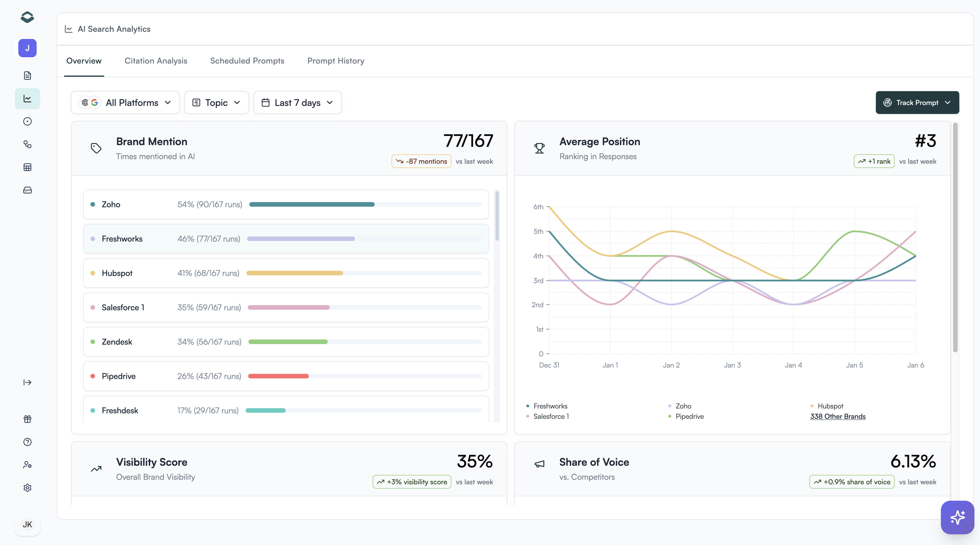Toggle Freshworks series in chart legend

[550, 406]
